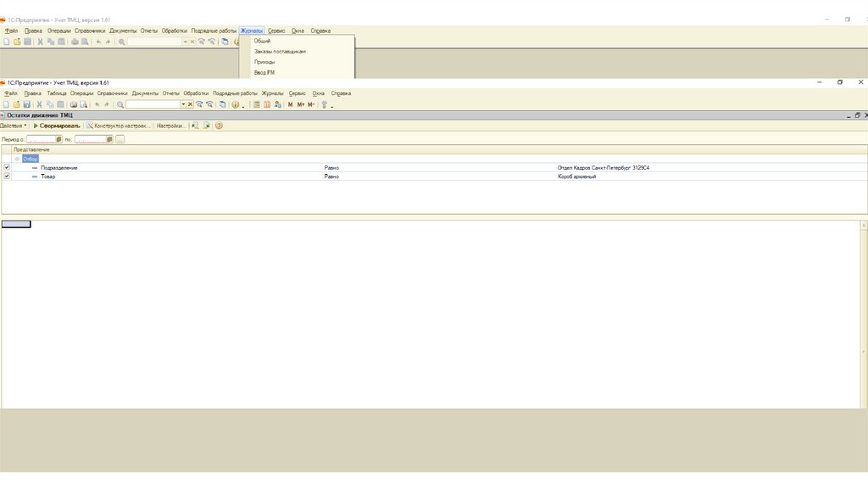
Task: Uncheck the Товар filter checkbox
Action: tap(8, 176)
